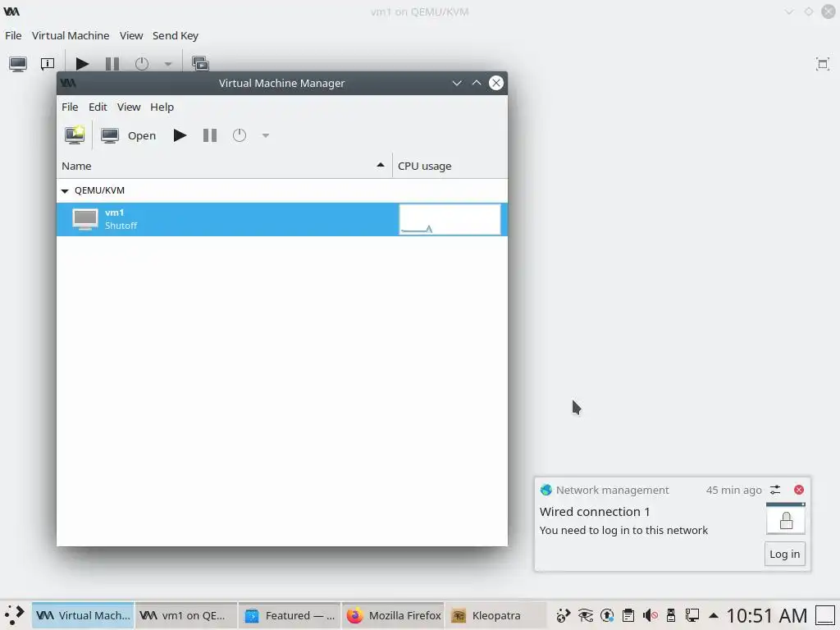Manage VM snapshots icon in vm1 window
This screenshot has width=840, height=630.
200,64
